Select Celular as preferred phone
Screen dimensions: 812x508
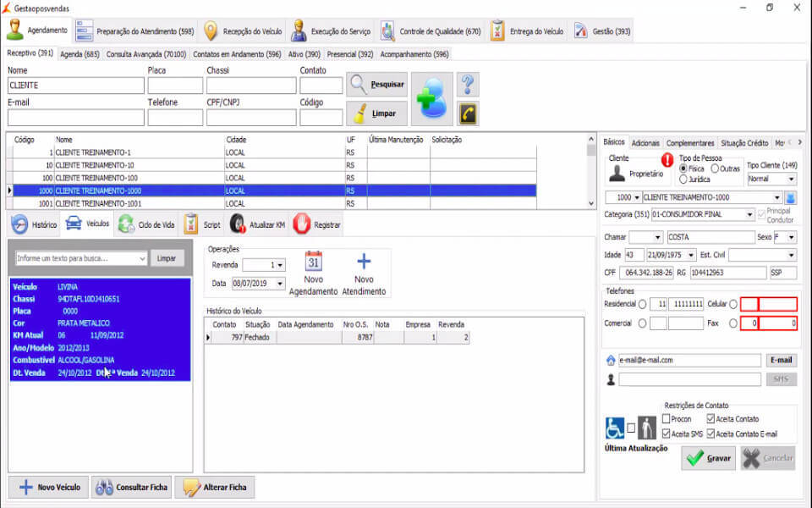tap(732, 304)
